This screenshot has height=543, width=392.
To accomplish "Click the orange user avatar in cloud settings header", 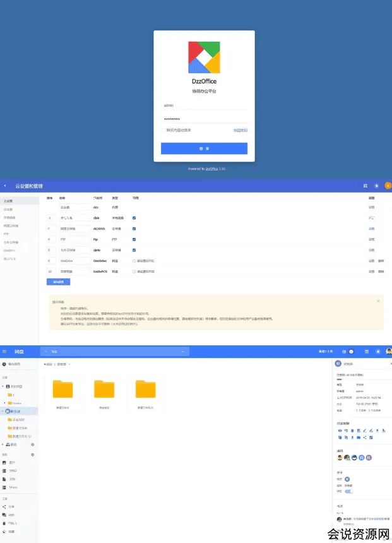I will point(388,186).
